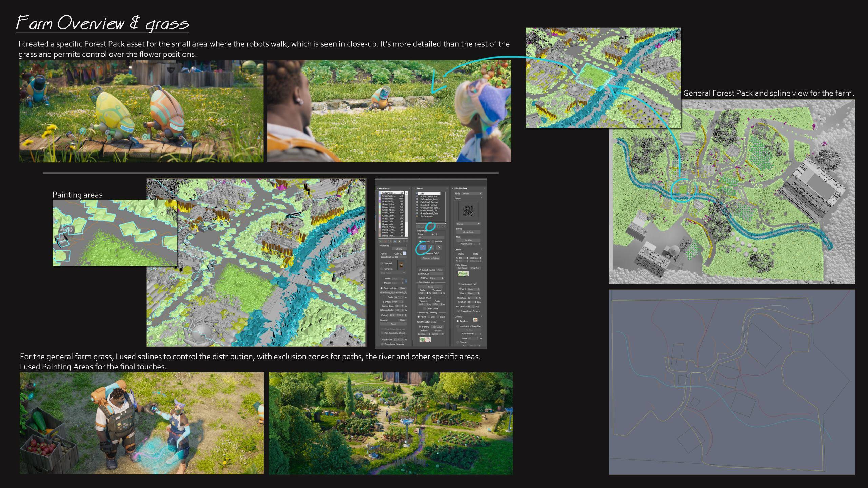Select the Size boundary checking radio

point(429,317)
